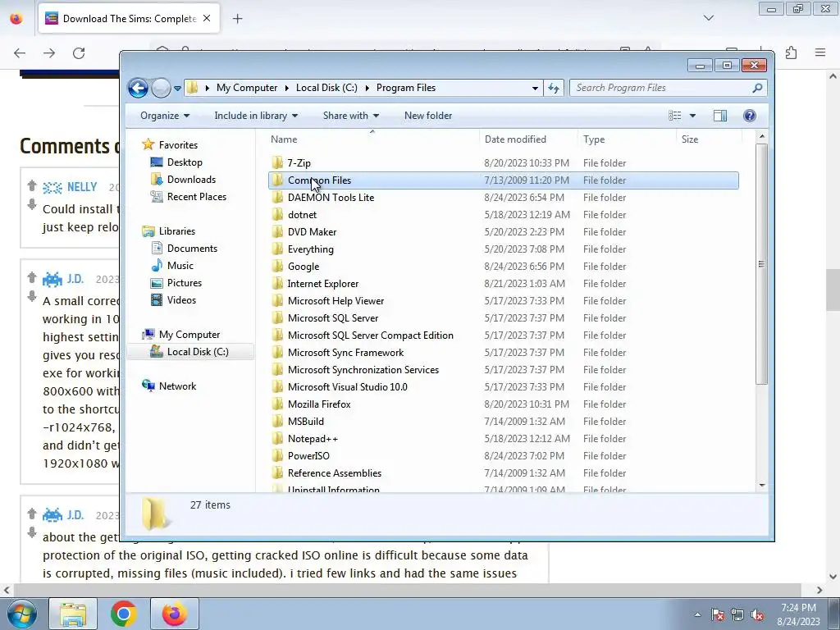This screenshot has height=630, width=840.
Task: Close the Download The Sims tab
Action: [x=207, y=19]
